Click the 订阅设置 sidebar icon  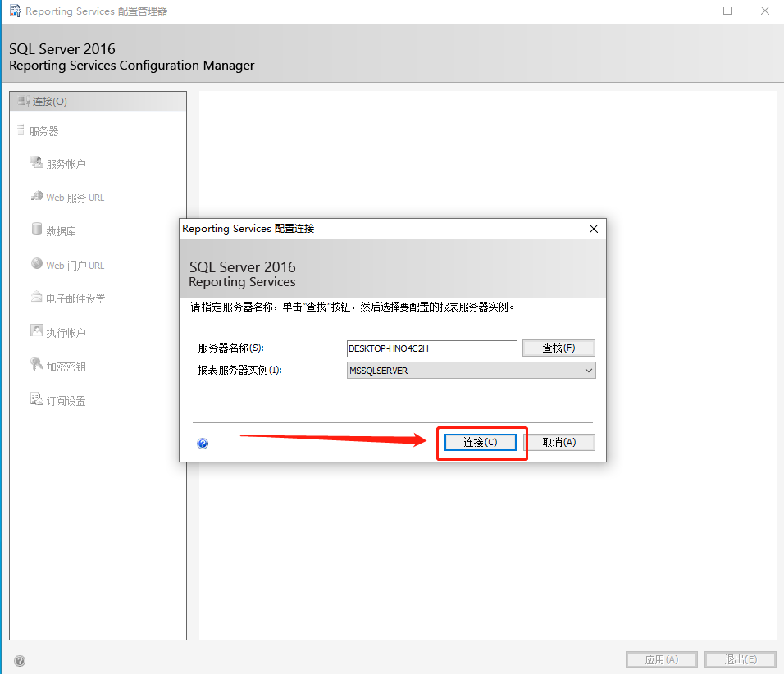coord(37,399)
